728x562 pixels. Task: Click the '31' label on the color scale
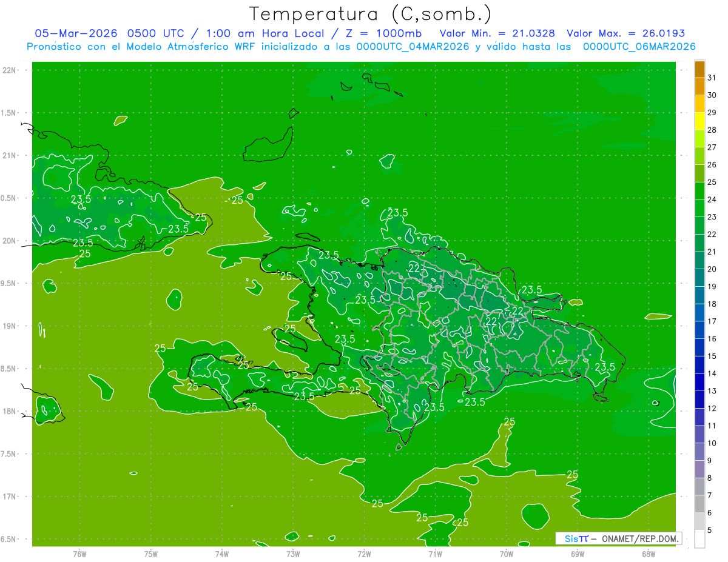(712, 78)
